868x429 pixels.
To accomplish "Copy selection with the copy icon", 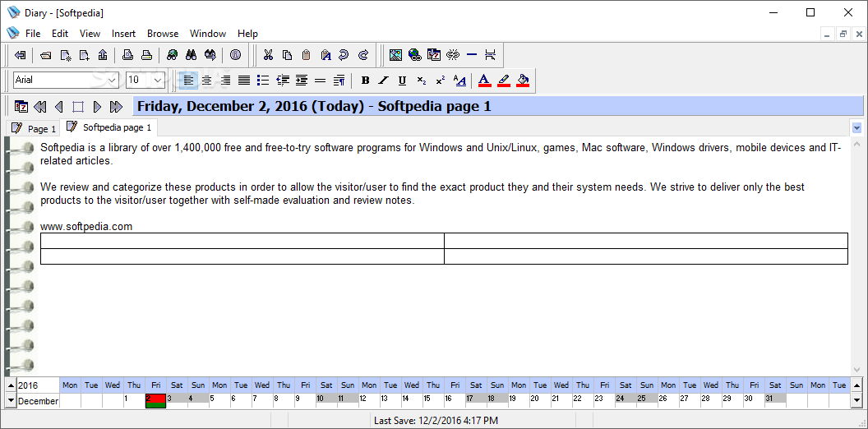I will [288, 55].
